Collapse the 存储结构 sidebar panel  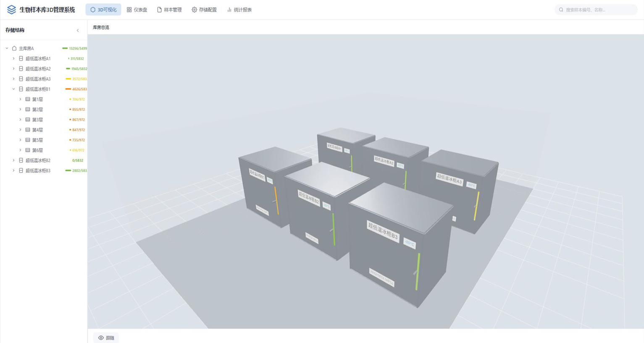(x=78, y=30)
